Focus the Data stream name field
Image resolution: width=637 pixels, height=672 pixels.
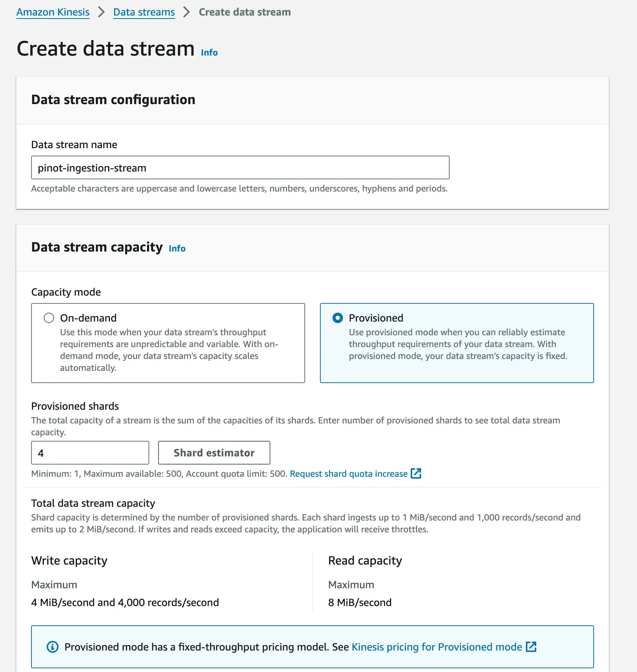point(240,167)
